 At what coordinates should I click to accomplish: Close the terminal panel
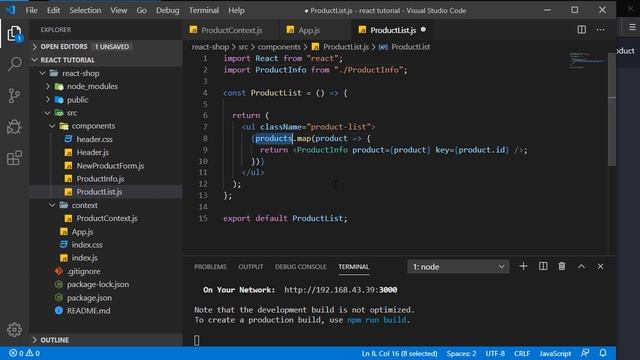600,267
